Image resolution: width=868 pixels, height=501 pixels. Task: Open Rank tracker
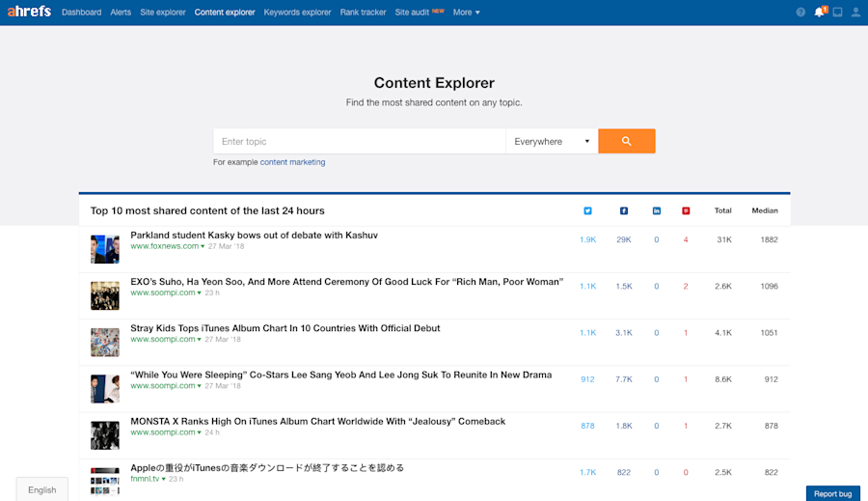(x=364, y=13)
